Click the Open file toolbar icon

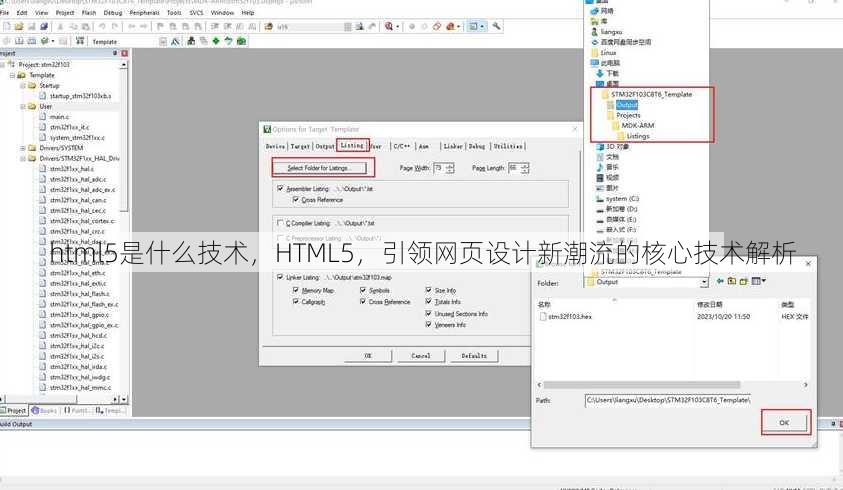coord(19,26)
